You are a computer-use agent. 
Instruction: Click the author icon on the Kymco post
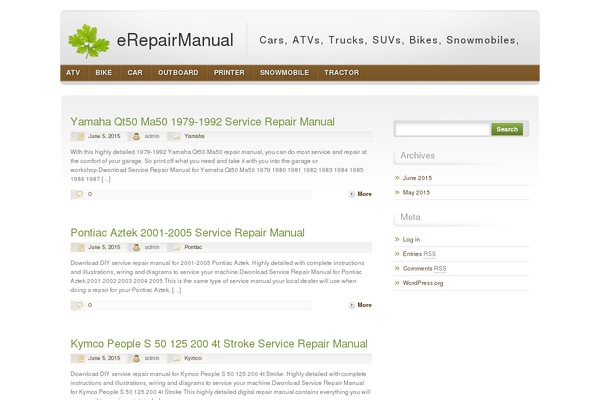tap(136, 358)
